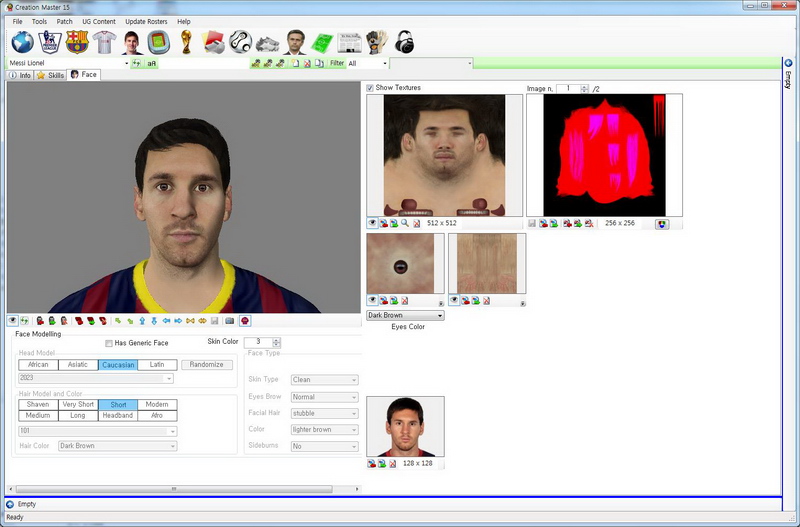Click the Skin Color value field
This screenshot has height=527, width=800.
(x=259, y=343)
